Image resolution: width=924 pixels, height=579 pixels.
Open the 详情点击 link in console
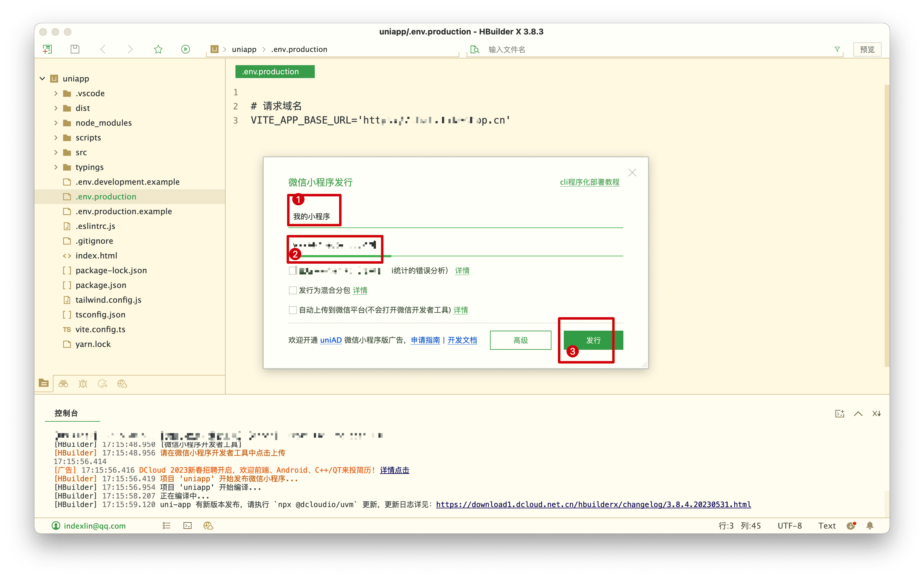click(x=394, y=470)
